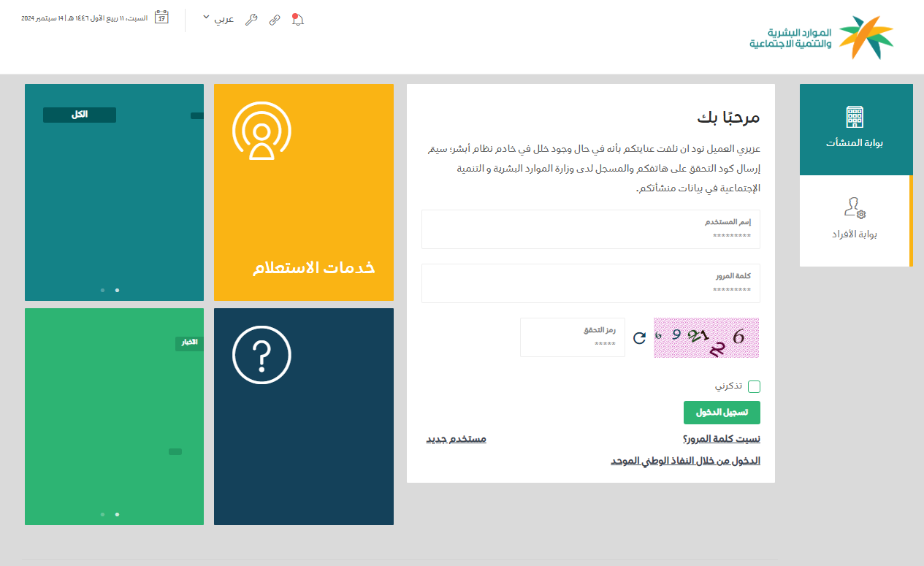Viewport: 924px width, 566px height.
Task: Click the مستخدم جديد new user link
Action: click(x=456, y=439)
